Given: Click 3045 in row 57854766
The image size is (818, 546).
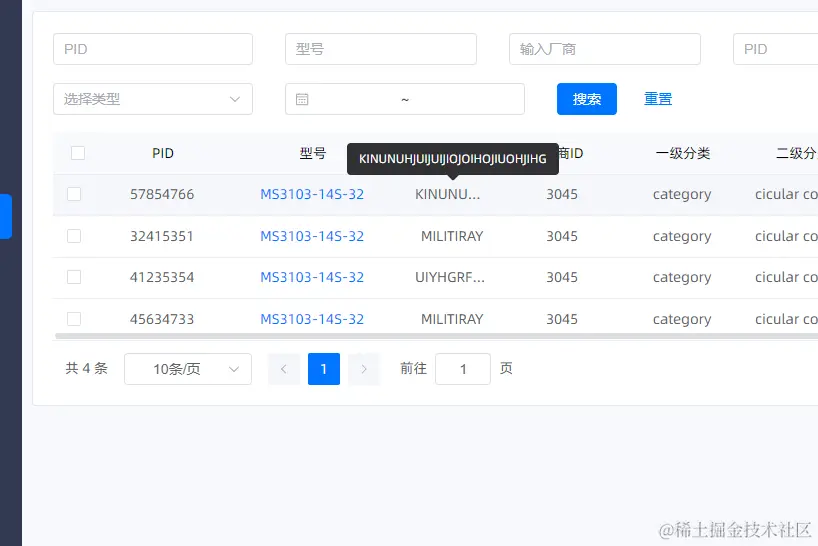Looking at the screenshot, I should (562, 194).
